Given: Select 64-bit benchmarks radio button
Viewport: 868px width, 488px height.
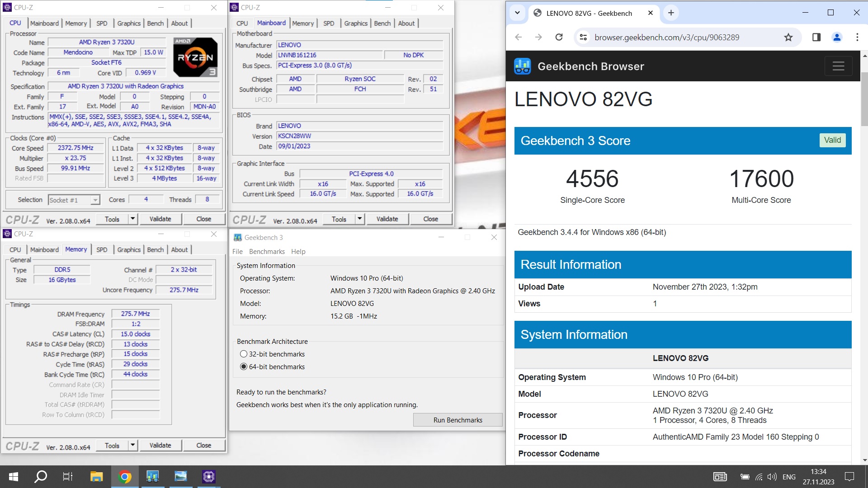Looking at the screenshot, I should (x=244, y=367).
